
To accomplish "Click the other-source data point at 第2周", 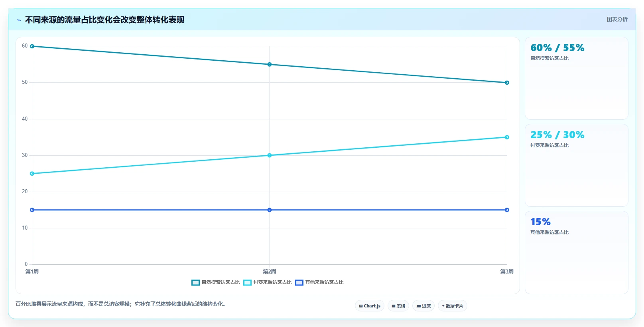I will pos(270,210).
